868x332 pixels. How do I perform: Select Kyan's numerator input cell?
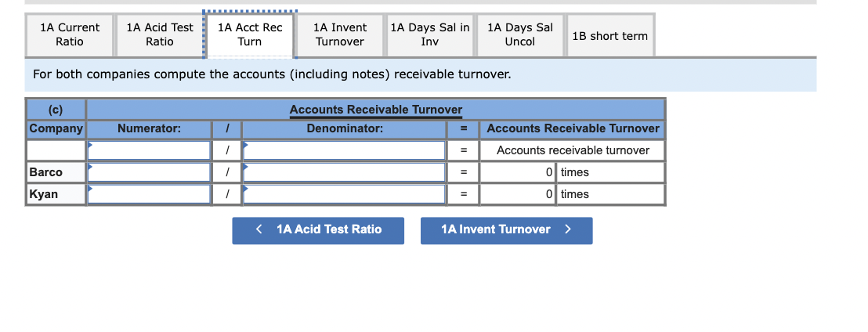149,194
